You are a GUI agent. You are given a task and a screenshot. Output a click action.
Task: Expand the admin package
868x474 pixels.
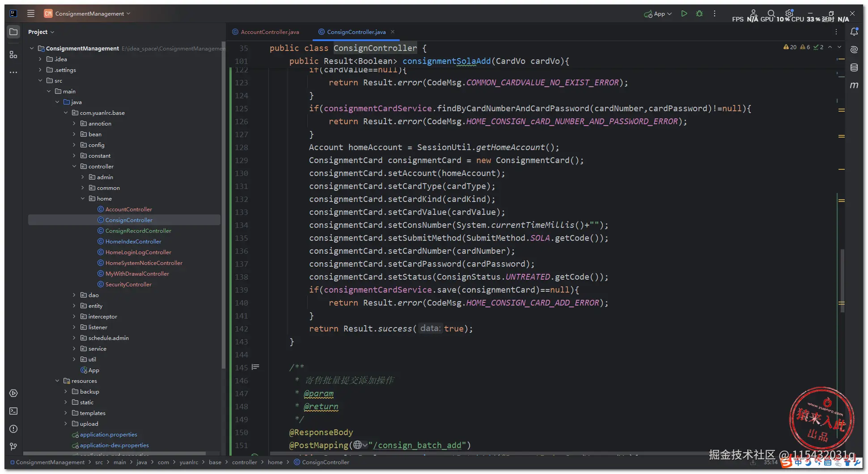click(83, 177)
